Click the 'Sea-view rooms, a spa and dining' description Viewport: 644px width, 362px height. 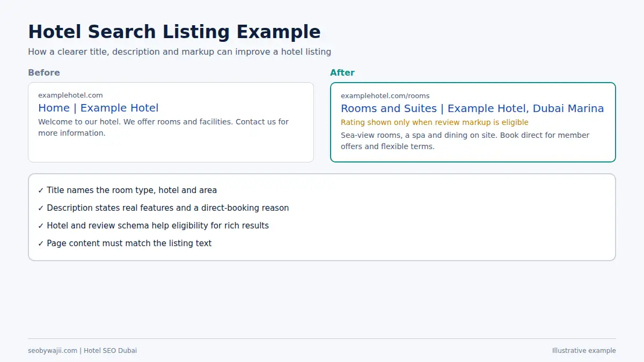(x=465, y=141)
